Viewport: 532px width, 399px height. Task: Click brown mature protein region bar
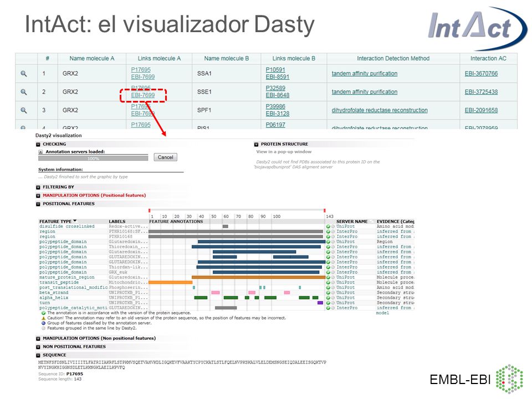coord(259,277)
